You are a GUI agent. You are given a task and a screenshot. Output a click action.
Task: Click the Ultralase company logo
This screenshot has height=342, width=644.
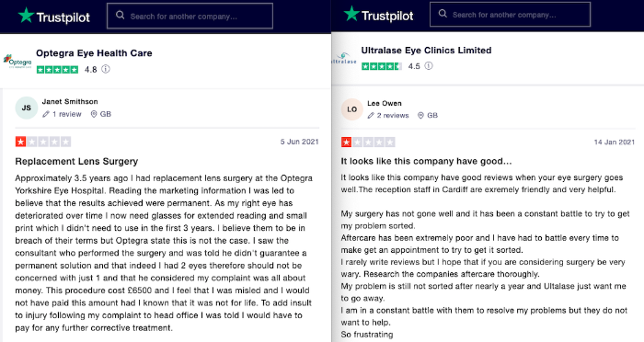pyautogui.click(x=344, y=59)
